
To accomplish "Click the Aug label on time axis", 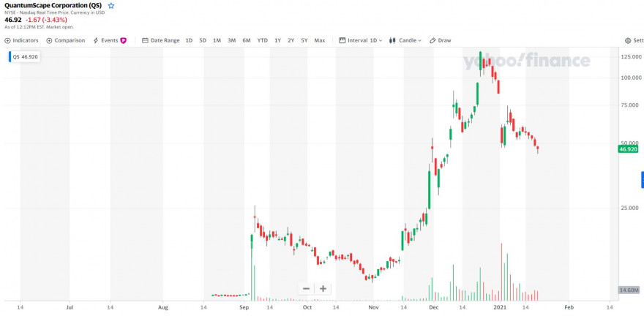I will (163, 306).
